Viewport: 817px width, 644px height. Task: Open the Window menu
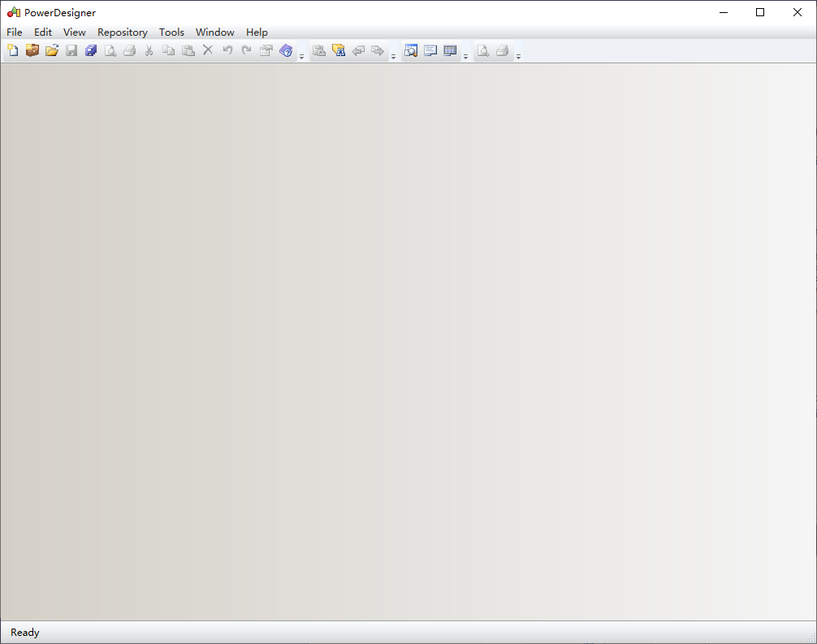[214, 32]
